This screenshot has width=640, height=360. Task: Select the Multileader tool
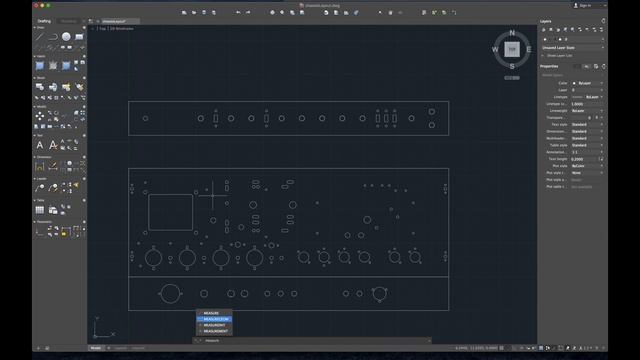40,188
